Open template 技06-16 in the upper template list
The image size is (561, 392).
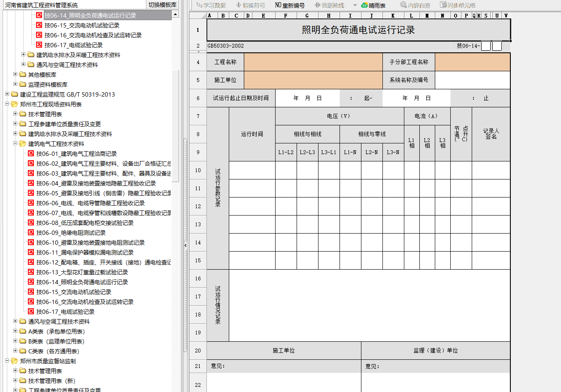[93, 35]
